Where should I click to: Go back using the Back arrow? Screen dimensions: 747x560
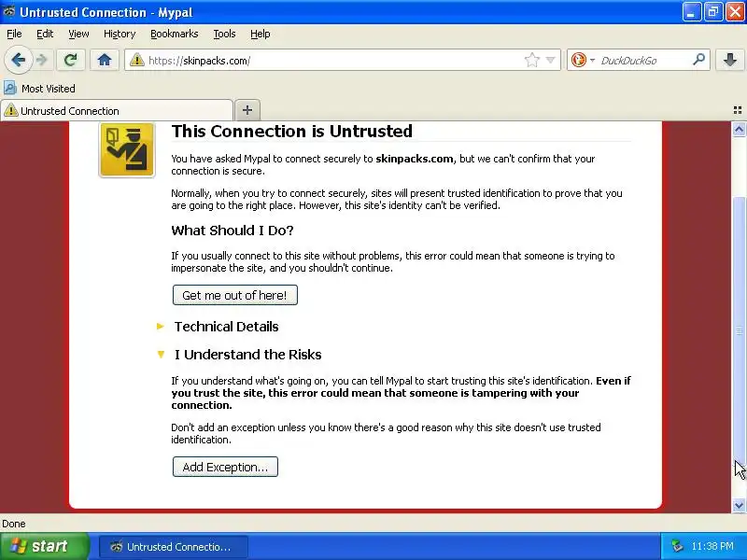(x=18, y=60)
